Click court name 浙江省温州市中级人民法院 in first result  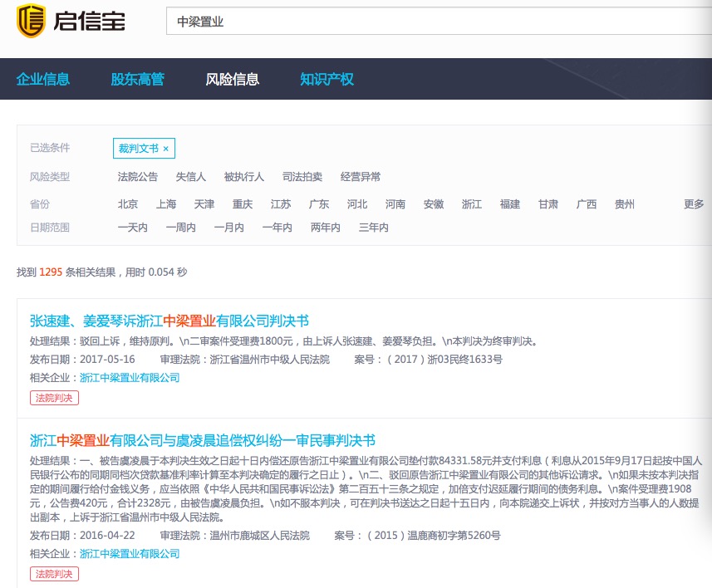[270, 359]
